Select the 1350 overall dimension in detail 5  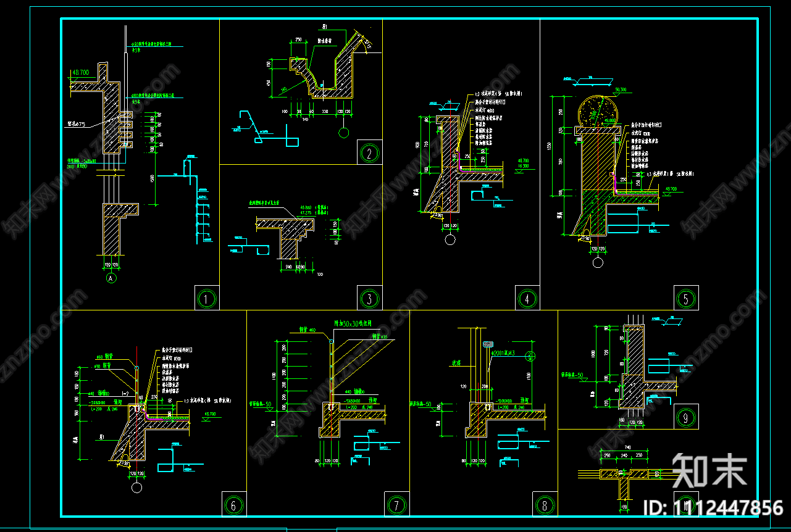(549, 146)
